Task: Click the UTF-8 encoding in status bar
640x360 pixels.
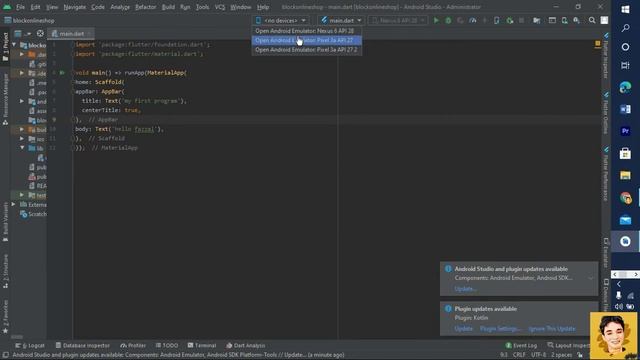Action: click(538, 355)
